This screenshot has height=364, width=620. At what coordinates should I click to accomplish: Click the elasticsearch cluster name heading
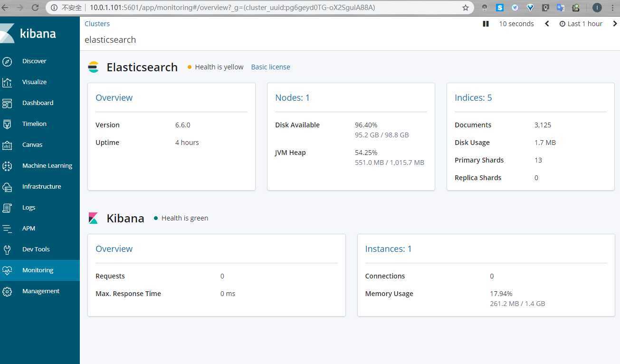(x=110, y=40)
